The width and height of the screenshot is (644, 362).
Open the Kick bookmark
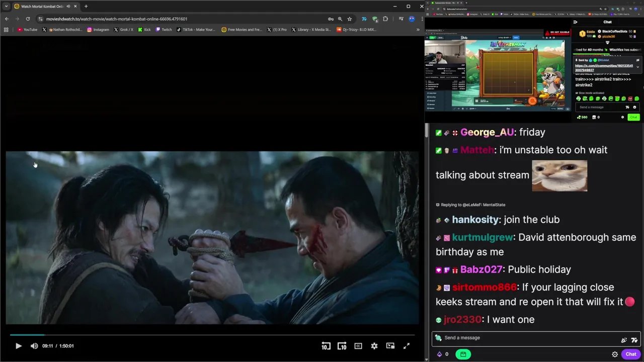tap(144, 30)
